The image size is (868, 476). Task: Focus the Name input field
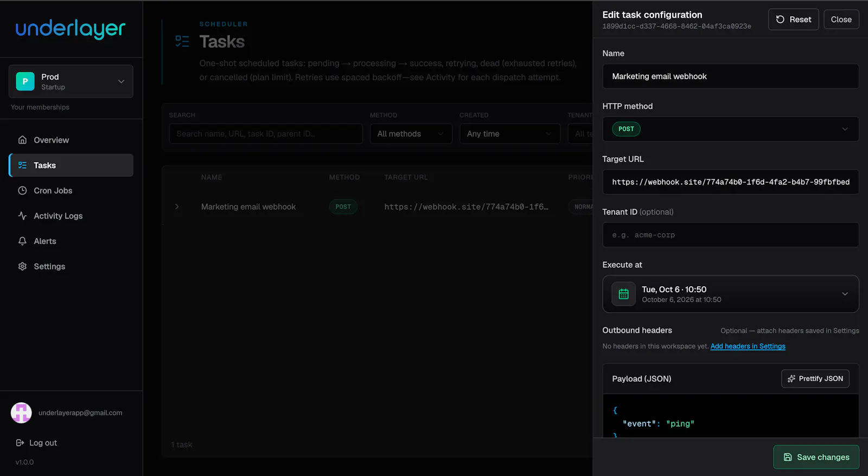(730, 76)
